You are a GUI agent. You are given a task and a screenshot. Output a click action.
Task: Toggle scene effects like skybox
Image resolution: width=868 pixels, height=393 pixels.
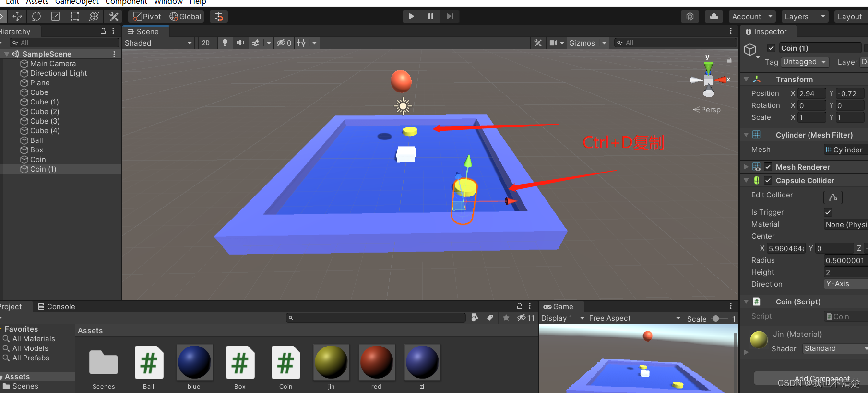click(x=256, y=43)
